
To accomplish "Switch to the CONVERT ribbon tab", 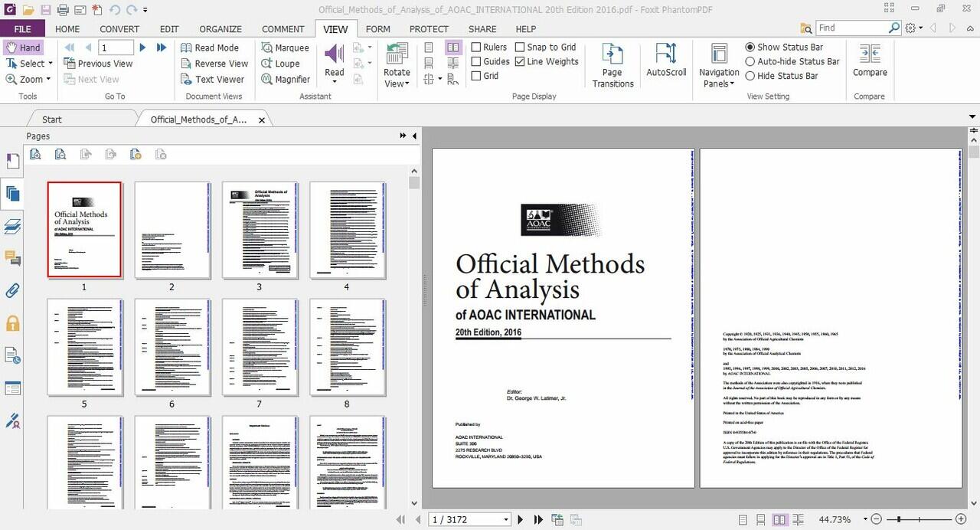I will click(119, 29).
